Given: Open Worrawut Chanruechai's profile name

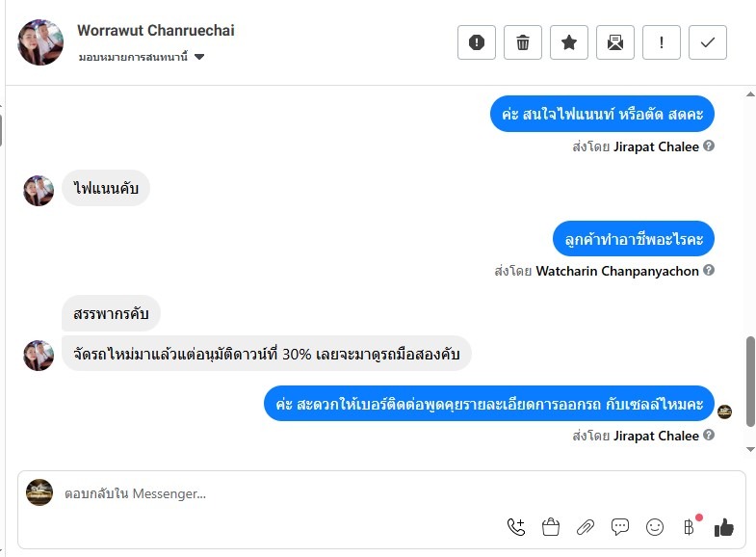Looking at the screenshot, I should (x=156, y=31).
